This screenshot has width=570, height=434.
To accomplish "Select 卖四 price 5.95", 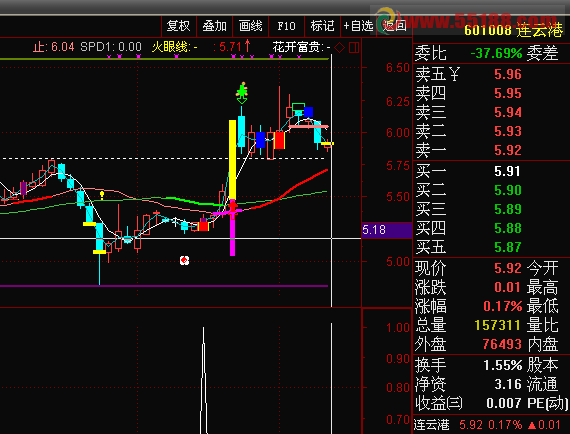I will 508,93.
